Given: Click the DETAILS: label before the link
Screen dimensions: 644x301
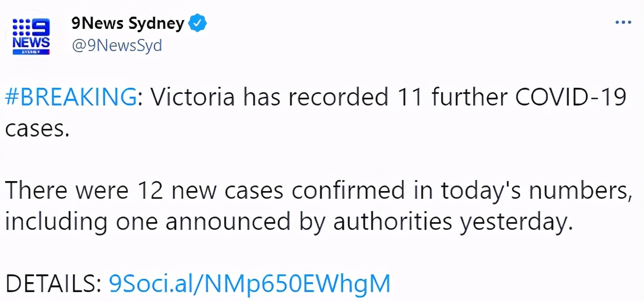Looking at the screenshot, I should tap(53, 283).
